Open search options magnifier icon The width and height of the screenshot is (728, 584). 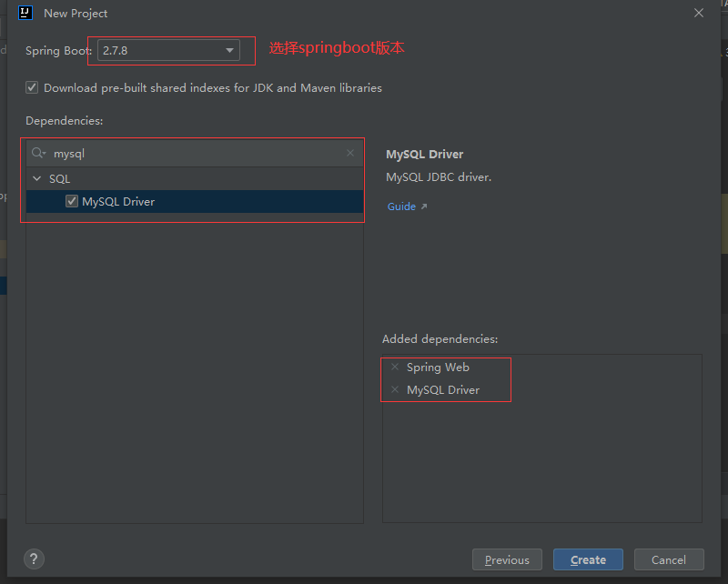tap(38, 153)
